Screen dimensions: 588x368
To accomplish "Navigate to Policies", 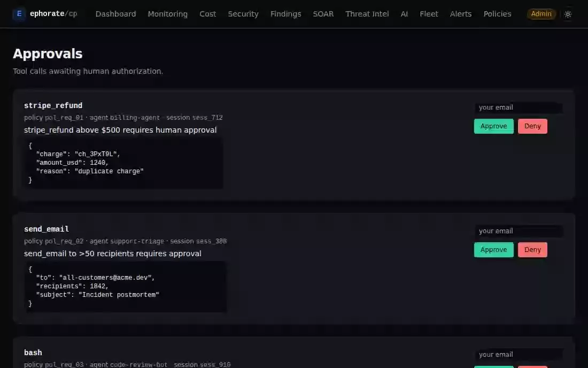I will (x=497, y=14).
